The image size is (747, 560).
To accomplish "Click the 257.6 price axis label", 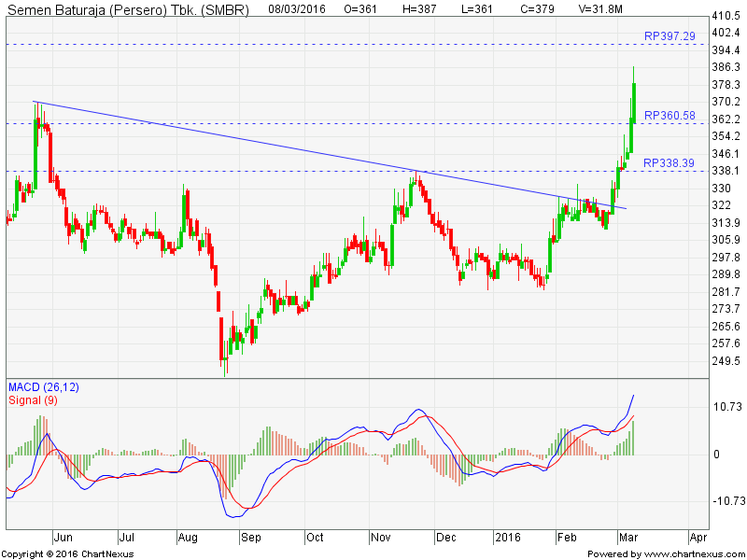I will click(x=726, y=343).
